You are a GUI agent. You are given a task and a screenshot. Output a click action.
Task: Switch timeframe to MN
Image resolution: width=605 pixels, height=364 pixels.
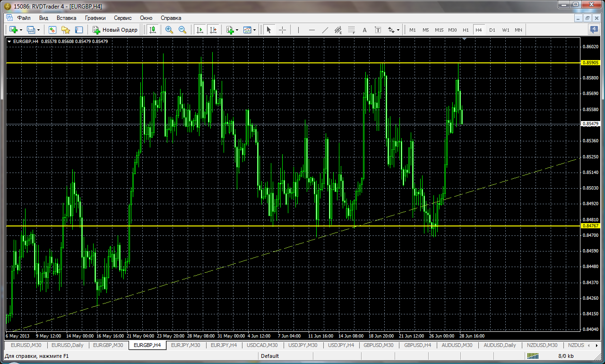(519, 30)
